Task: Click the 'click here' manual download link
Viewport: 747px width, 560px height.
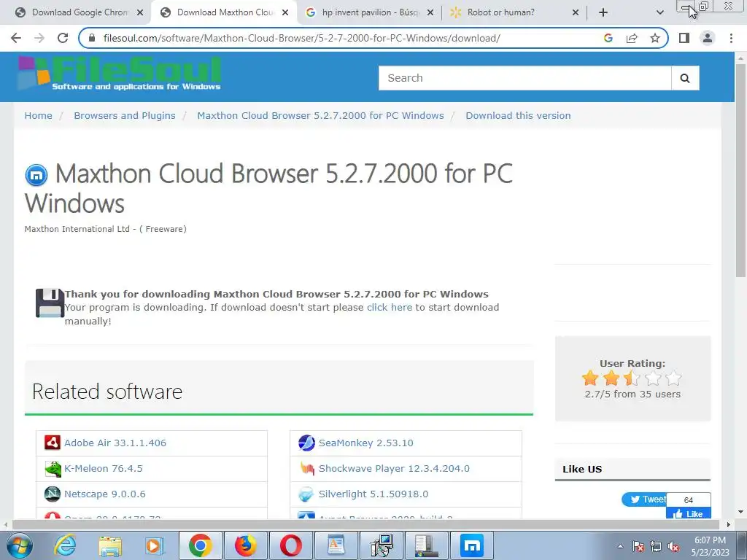Action: (390, 308)
